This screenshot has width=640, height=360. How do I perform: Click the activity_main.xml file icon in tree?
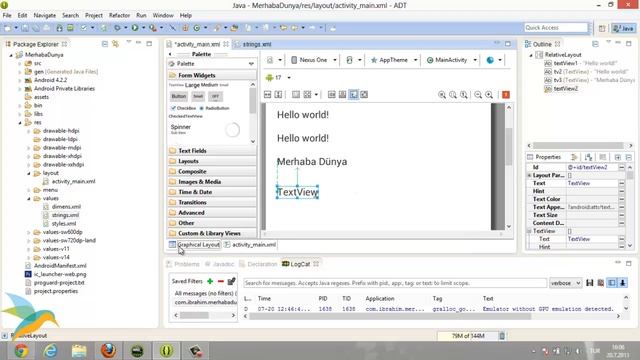coord(46,181)
